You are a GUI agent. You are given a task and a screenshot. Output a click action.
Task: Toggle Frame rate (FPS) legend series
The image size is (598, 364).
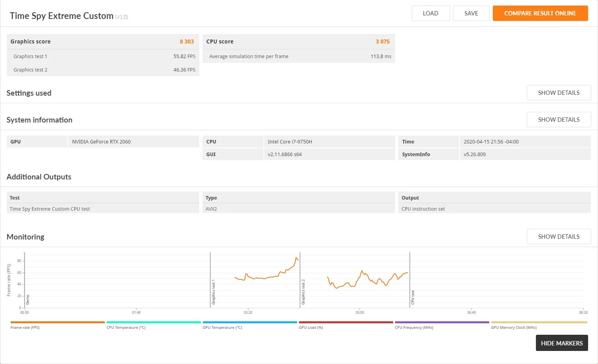pyautogui.click(x=58, y=325)
